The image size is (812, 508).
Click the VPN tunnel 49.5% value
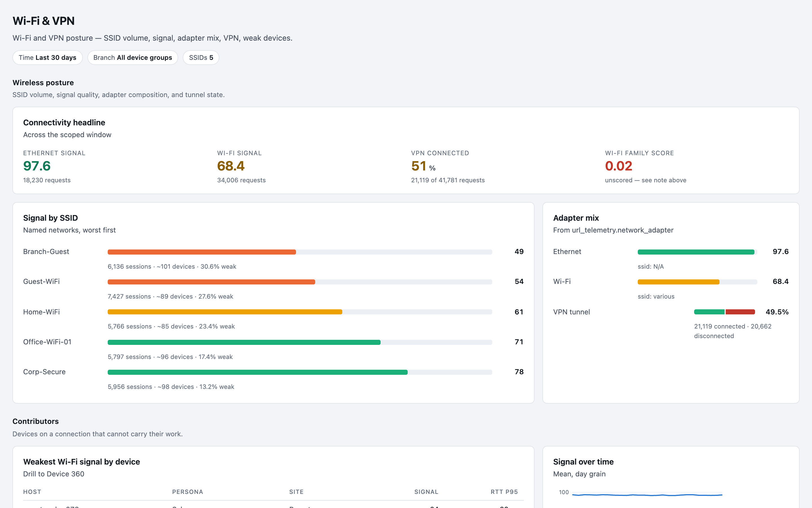pyautogui.click(x=777, y=312)
